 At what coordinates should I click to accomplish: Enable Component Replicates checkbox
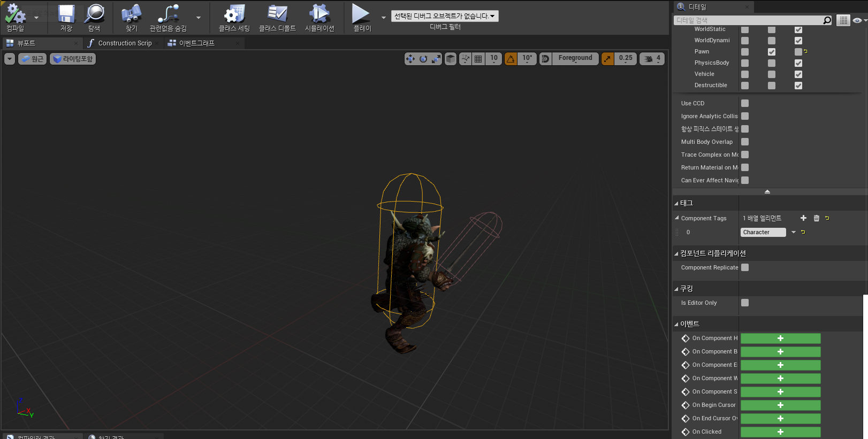click(x=745, y=267)
